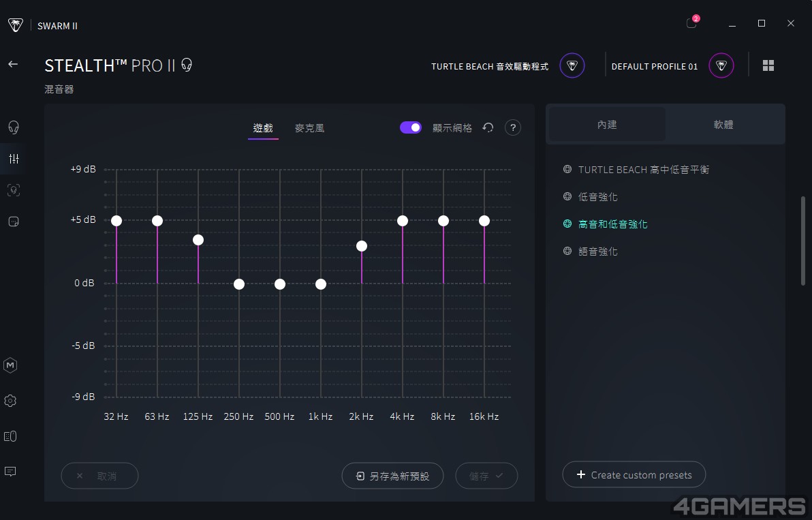Click the headset icon next to STEALTH PRO II
Screen dimensions: 812x520
pyautogui.click(x=187, y=65)
